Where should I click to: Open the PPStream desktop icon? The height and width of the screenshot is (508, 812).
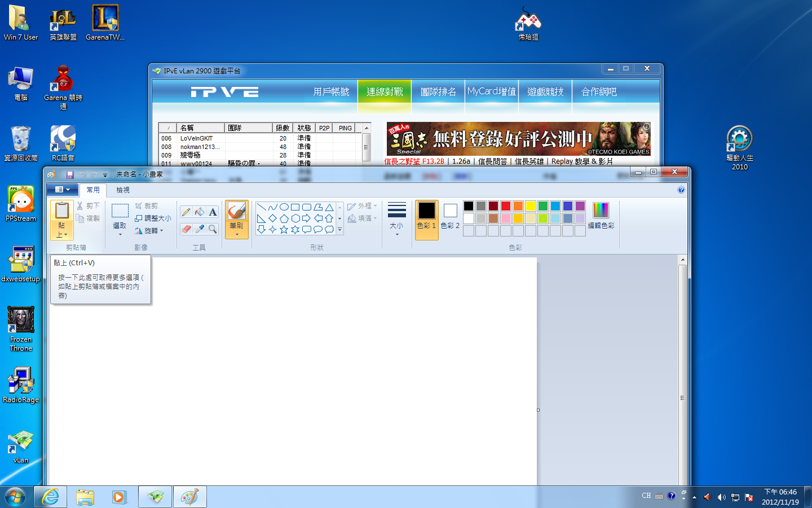(21, 204)
